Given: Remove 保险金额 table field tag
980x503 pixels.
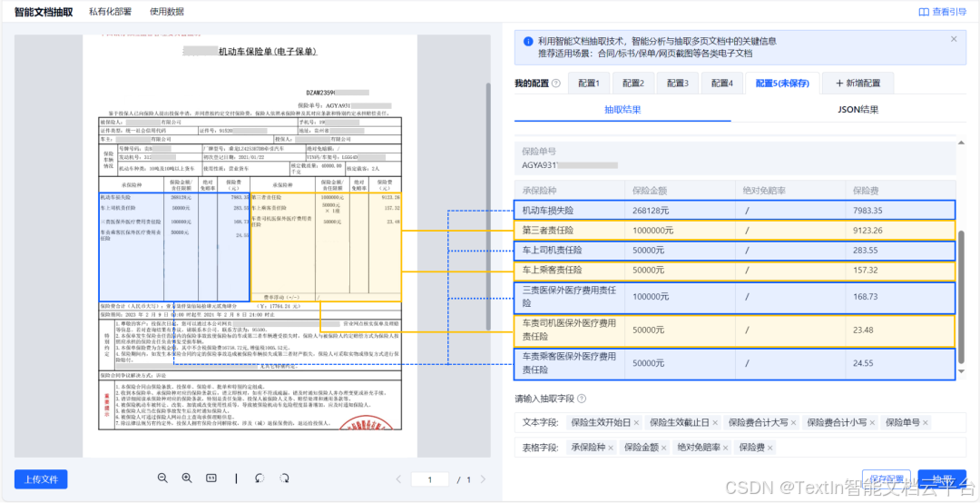Looking at the screenshot, I should pyautogui.click(x=664, y=448).
